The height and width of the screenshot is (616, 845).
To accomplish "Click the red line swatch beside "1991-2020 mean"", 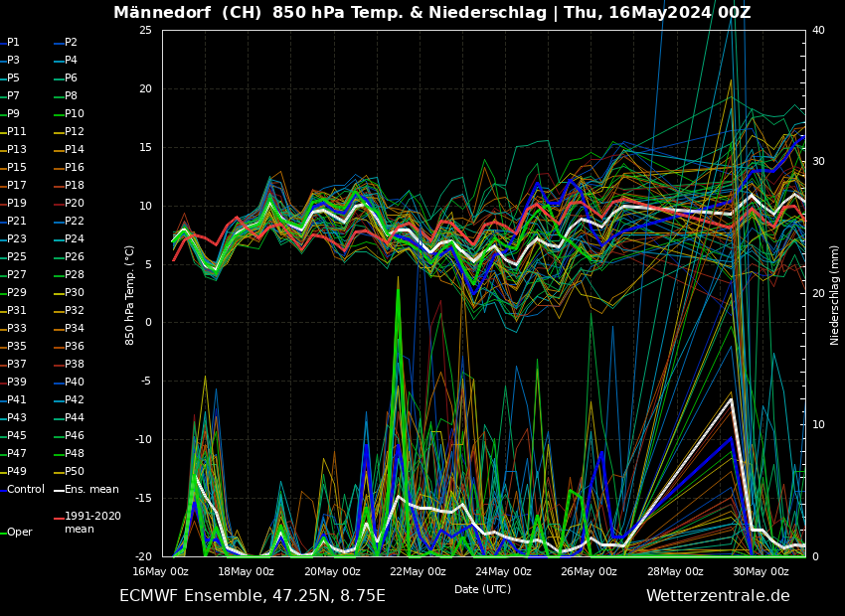I will pyautogui.click(x=59, y=518).
